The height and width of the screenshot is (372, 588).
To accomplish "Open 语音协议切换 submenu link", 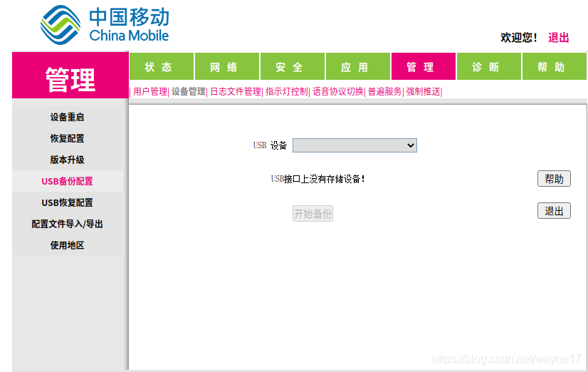I will pos(338,92).
